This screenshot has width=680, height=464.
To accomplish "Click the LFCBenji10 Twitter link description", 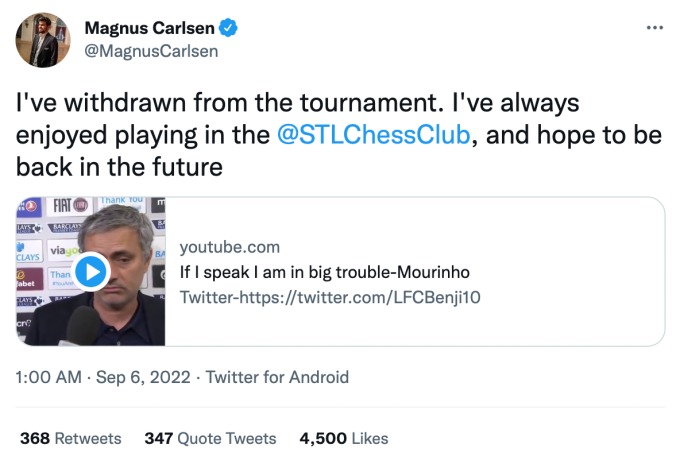I will tap(329, 297).
